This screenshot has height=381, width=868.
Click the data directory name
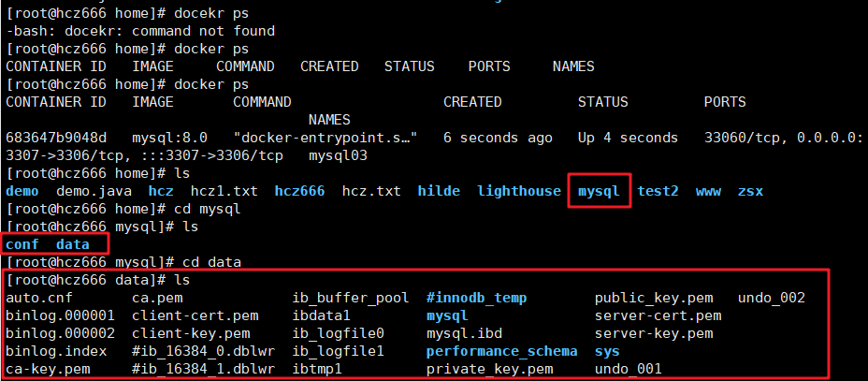(x=73, y=244)
